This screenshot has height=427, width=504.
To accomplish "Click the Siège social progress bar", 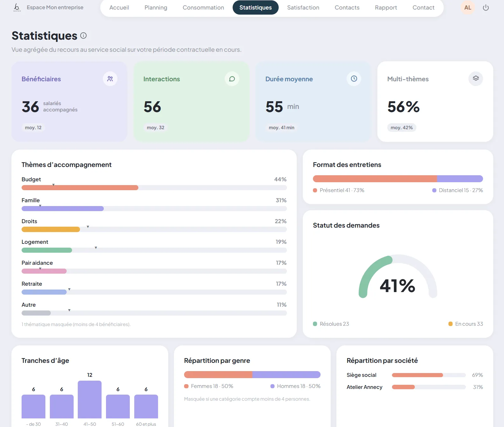I will [429, 375].
